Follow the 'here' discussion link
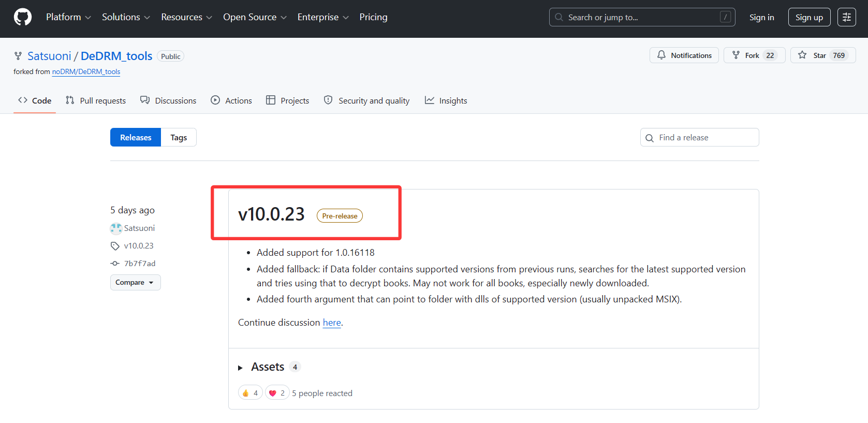 [332, 323]
